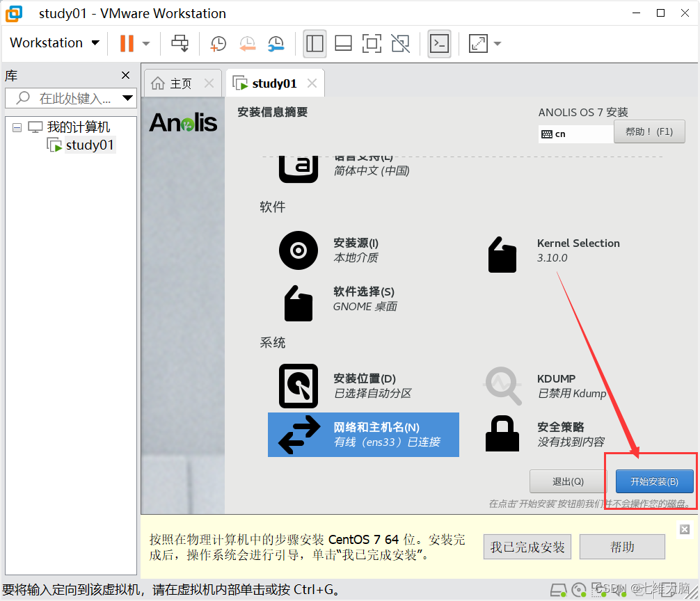Click the 帮助 button in the yellow bar
This screenshot has height=601, width=700.
click(x=622, y=547)
